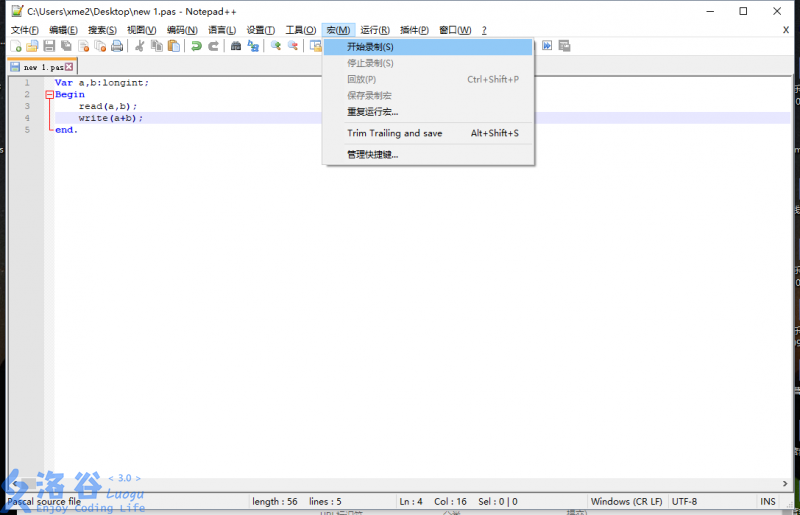The height and width of the screenshot is (515, 800).
Task: Click the code line 'write(a+b);'
Action: point(111,118)
